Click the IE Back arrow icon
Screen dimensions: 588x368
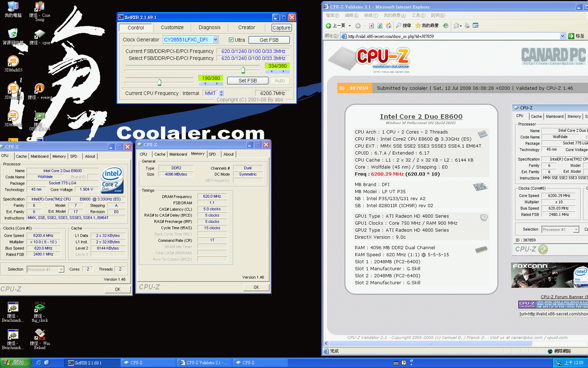point(328,26)
